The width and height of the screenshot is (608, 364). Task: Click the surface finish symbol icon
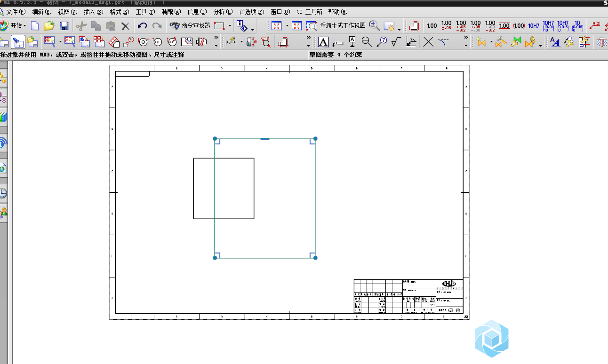coord(396,42)
